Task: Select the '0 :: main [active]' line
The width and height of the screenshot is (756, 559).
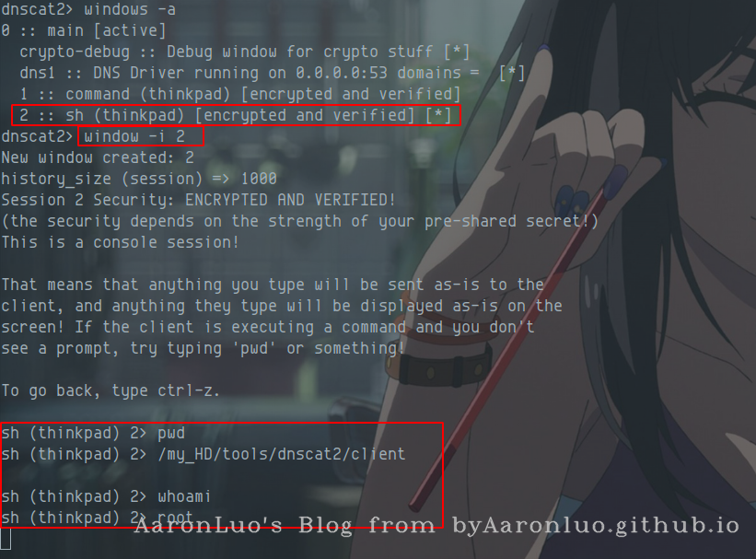Action: [x=84, y=31]
